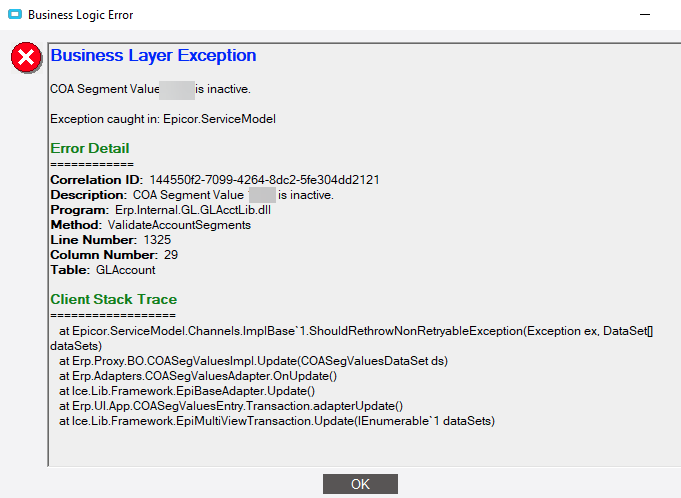Image resolution: width=681 pixels, height=498 pixels.
Task: Click the ShouldRethrowNonRetryableException stack line
Action: [x=352, y=338]
